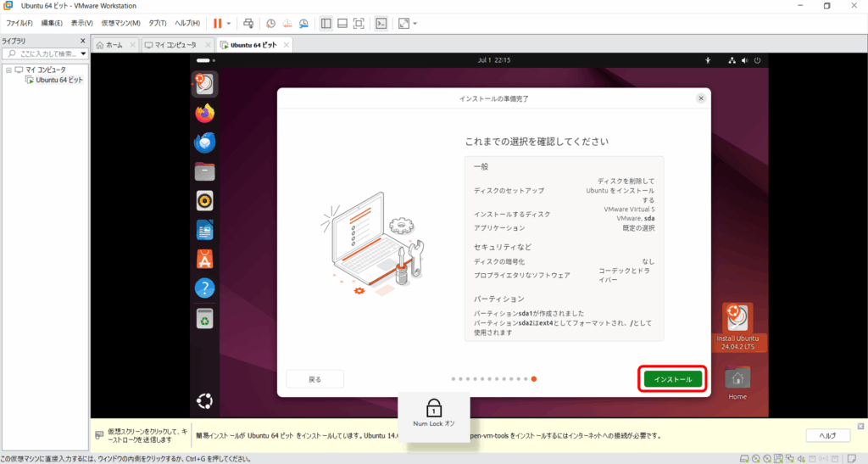Open the Ubuntu App Center icon
Viewport: 868px width, 464px height.
(204, 259)
